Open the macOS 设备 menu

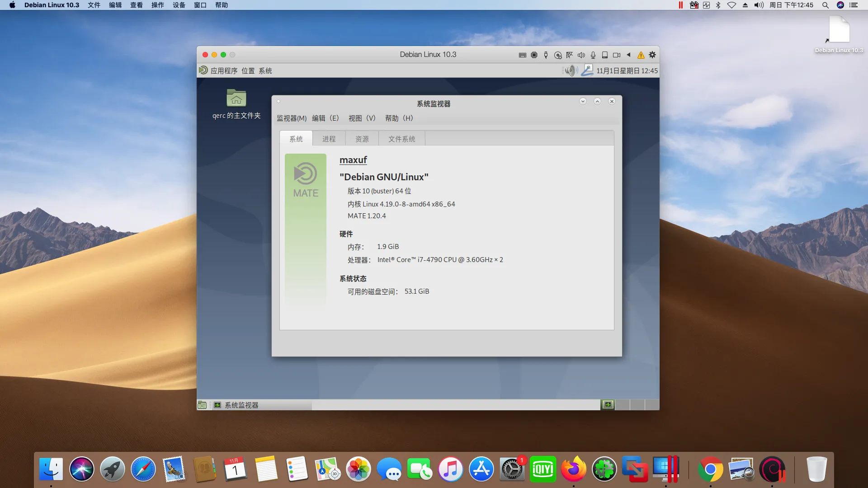point(179,5)
